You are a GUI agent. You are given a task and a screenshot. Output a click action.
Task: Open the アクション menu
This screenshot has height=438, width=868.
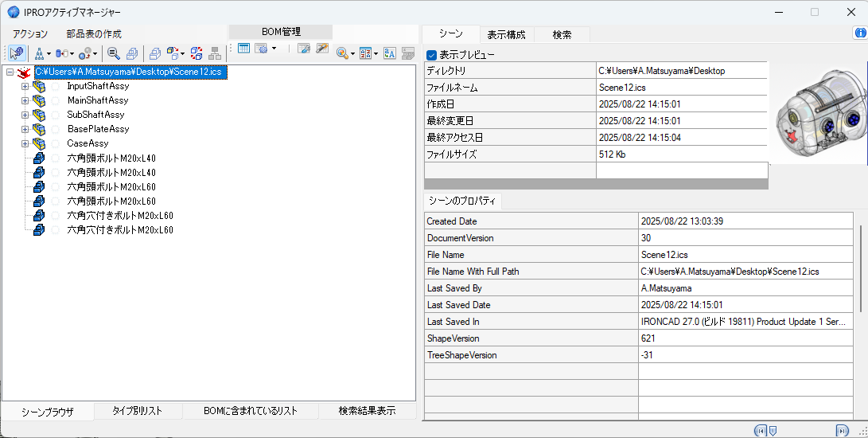(x=30, y=34)
